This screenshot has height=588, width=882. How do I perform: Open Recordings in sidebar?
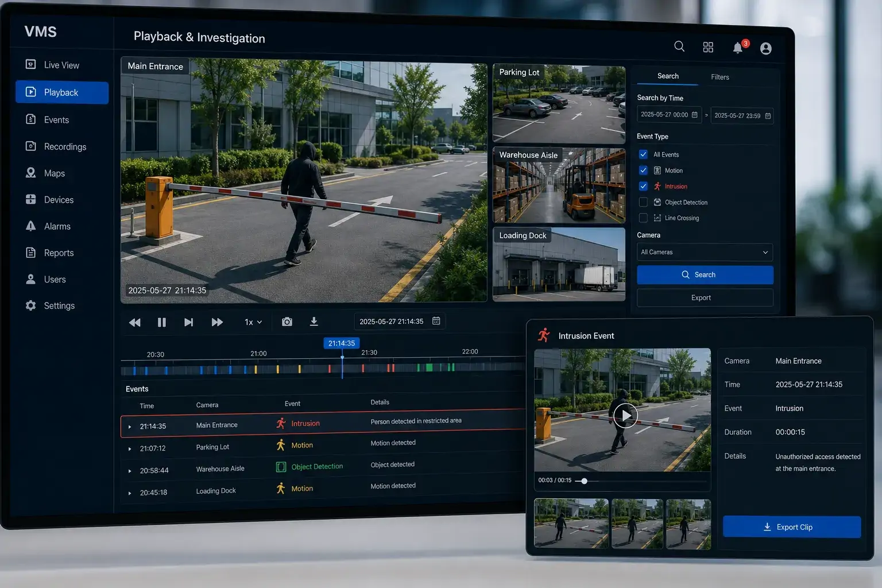(62, 146)
